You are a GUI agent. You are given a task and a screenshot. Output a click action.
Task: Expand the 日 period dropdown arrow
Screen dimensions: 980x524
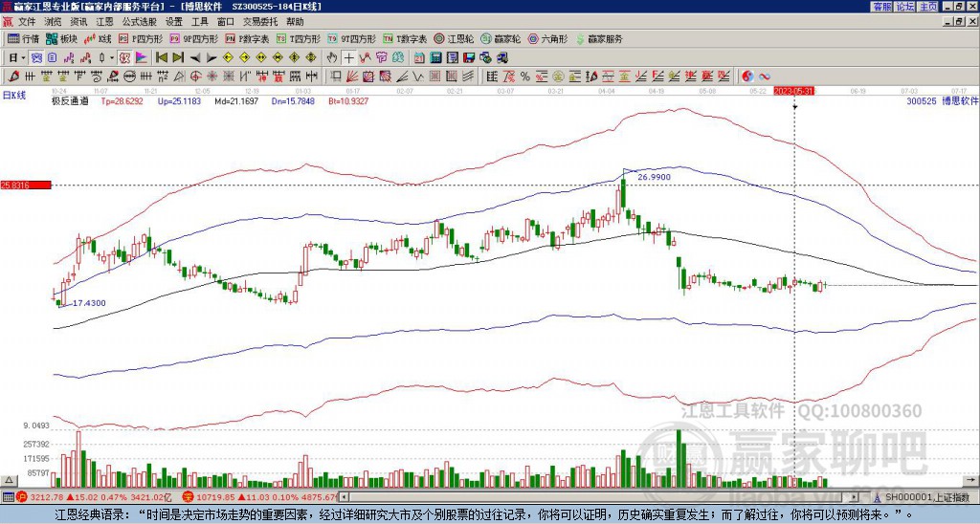coord(23,58)
